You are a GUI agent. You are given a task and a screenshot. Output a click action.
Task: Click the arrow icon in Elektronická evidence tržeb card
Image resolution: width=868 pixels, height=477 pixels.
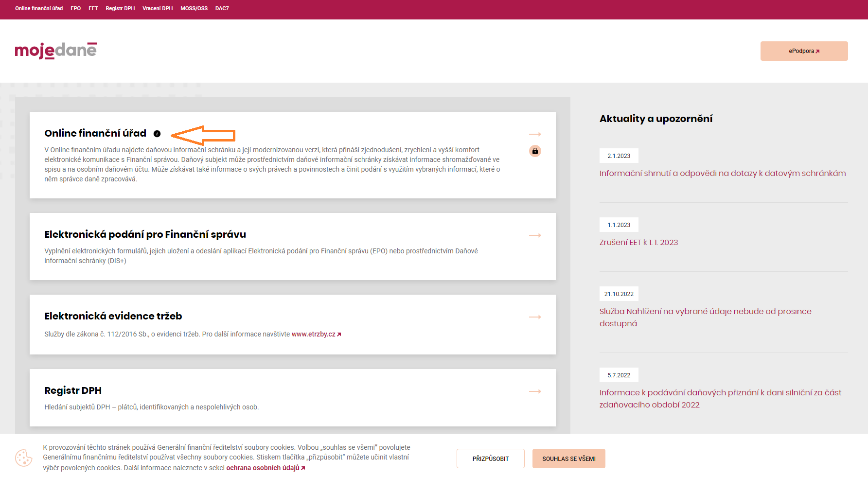click(x=535, y=317)
